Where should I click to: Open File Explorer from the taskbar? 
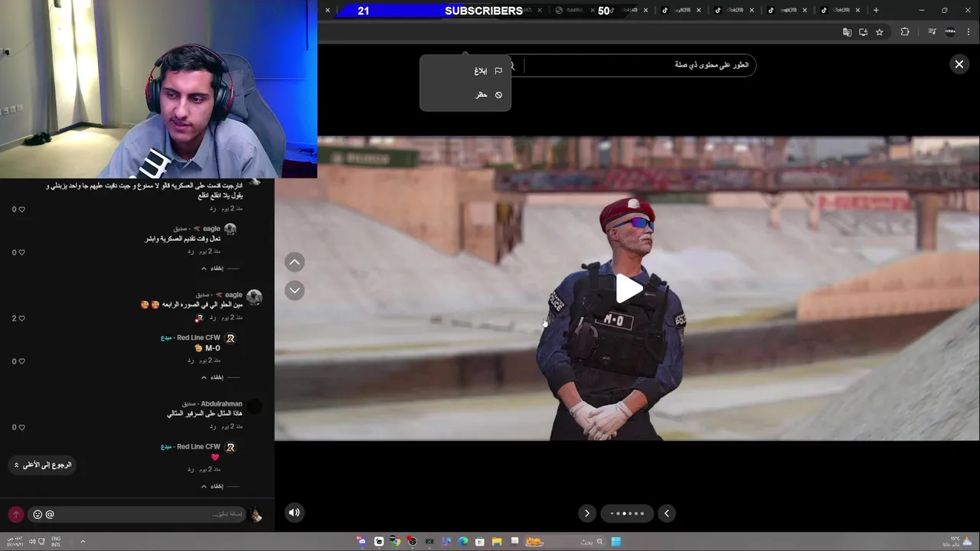pyautogui.click(x=496, y=542)
